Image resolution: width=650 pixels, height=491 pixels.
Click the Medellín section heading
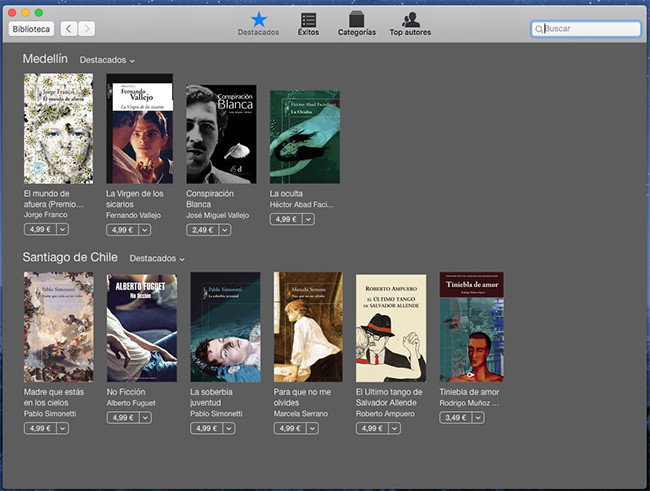point(45,59)
